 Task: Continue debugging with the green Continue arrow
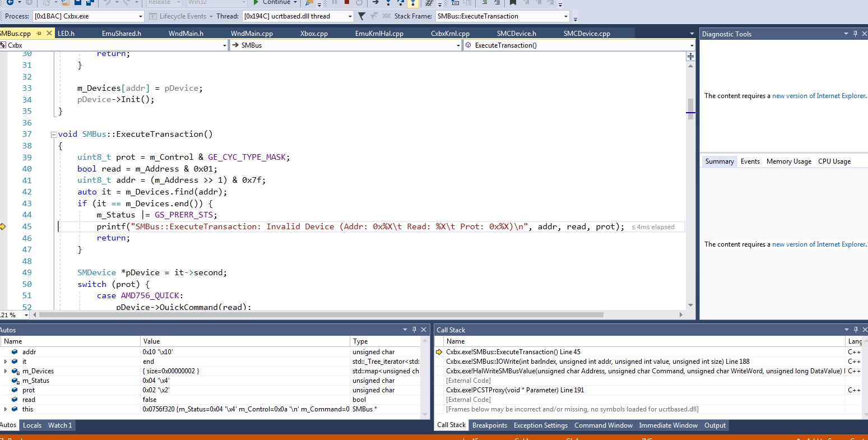coord(256,2)
